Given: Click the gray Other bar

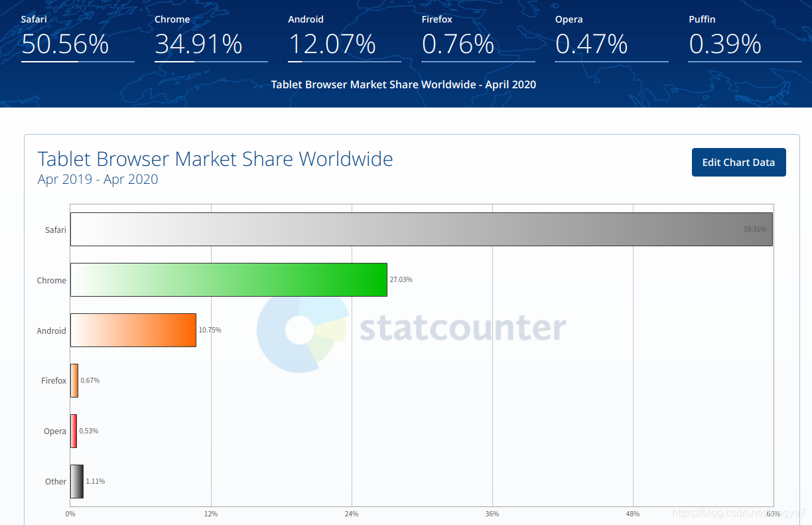Looking at the screenshot, I should [77, 481].
